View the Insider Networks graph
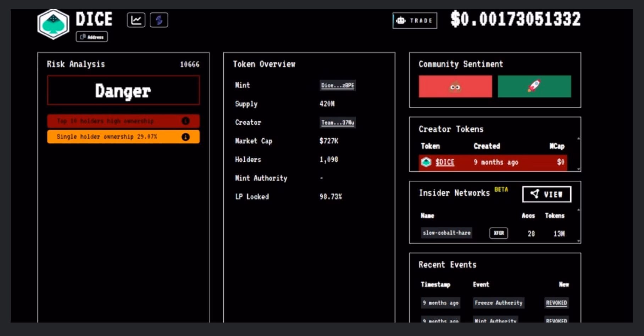The height and width of the screenshot is (336, 644). pos(546,194)
